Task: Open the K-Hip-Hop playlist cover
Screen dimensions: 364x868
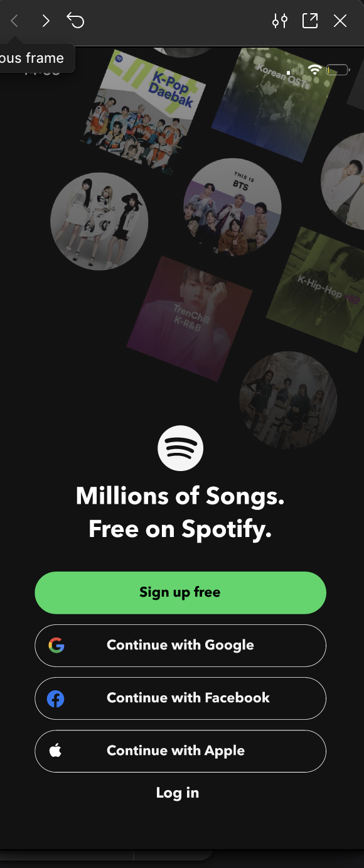Action: (x=316, y=290)
